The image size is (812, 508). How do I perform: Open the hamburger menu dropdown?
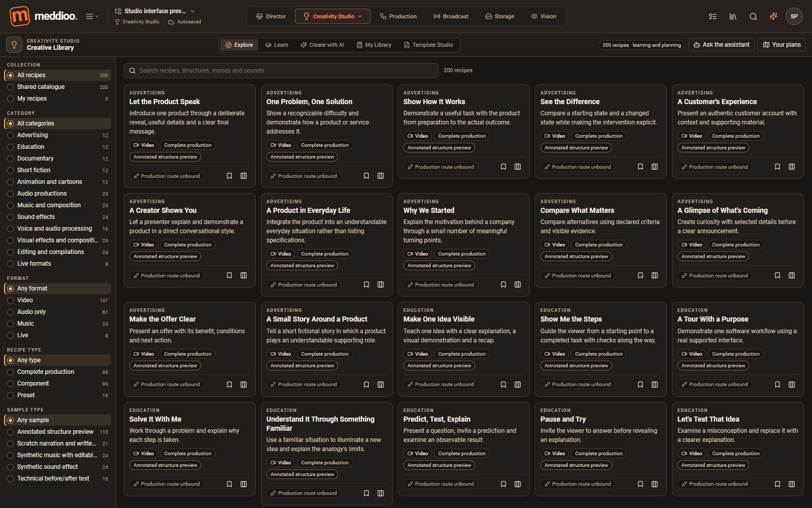coord(92,16)
